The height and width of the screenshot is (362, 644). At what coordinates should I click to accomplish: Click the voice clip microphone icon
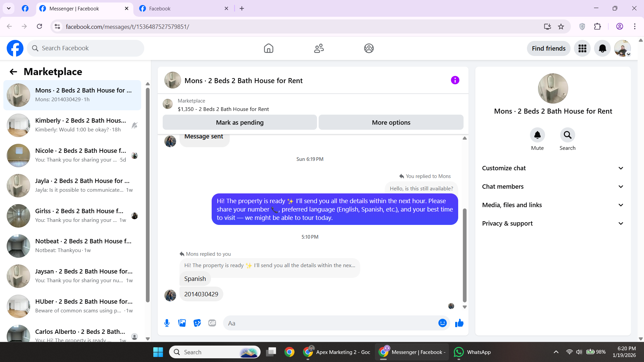tap(167, 323)
